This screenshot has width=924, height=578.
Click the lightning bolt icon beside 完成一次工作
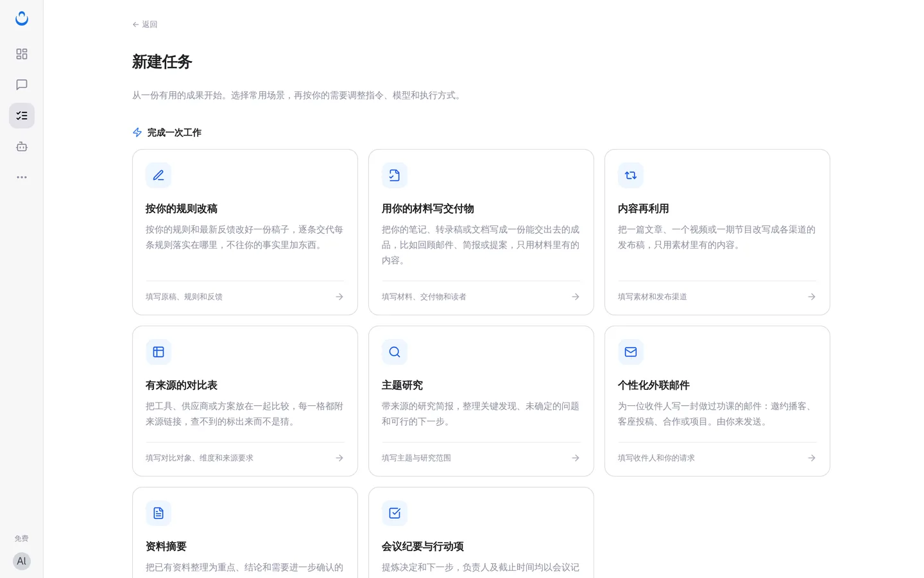pos(137,132)
